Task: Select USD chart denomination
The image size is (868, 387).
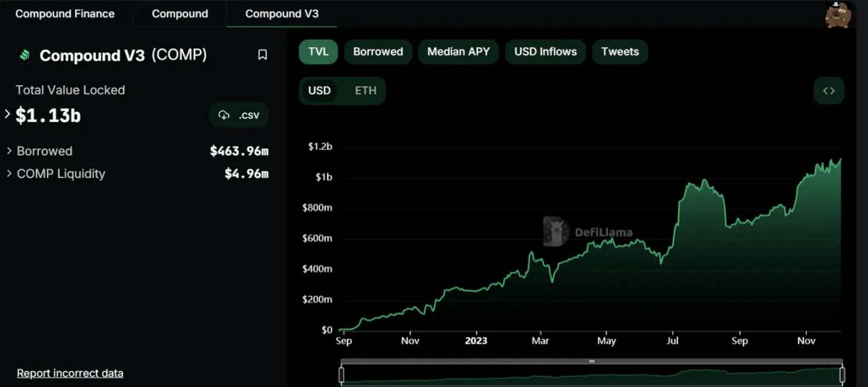Action: (x=319, y=91)
